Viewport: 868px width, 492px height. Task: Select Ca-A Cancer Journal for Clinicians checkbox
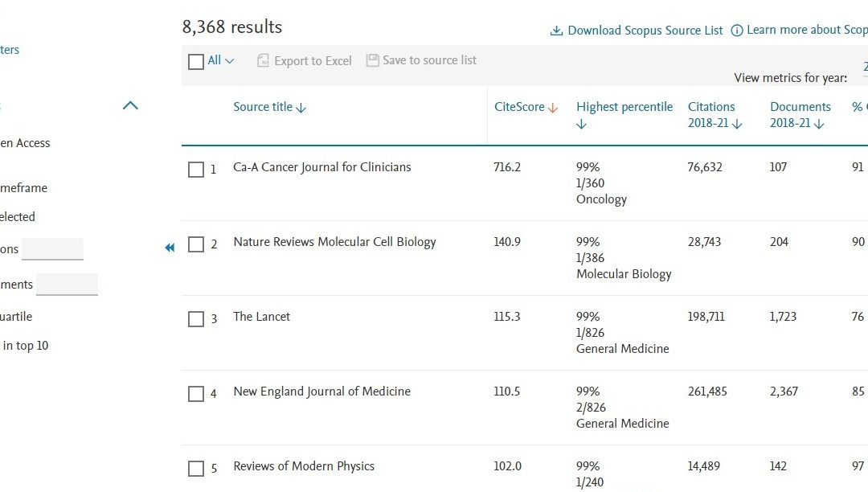tap(195, 170)
